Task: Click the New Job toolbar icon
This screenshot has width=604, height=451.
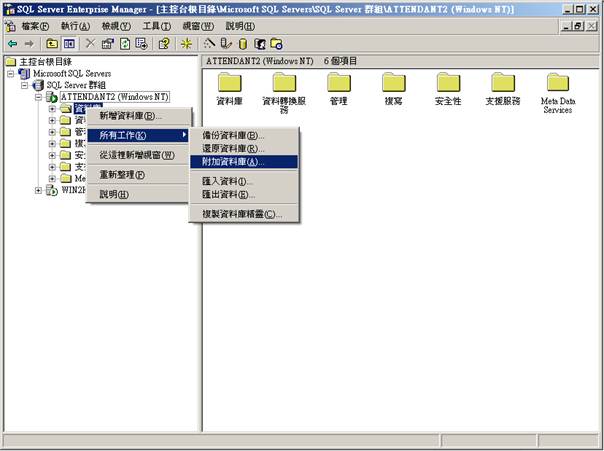Action: tap(277, 44)
